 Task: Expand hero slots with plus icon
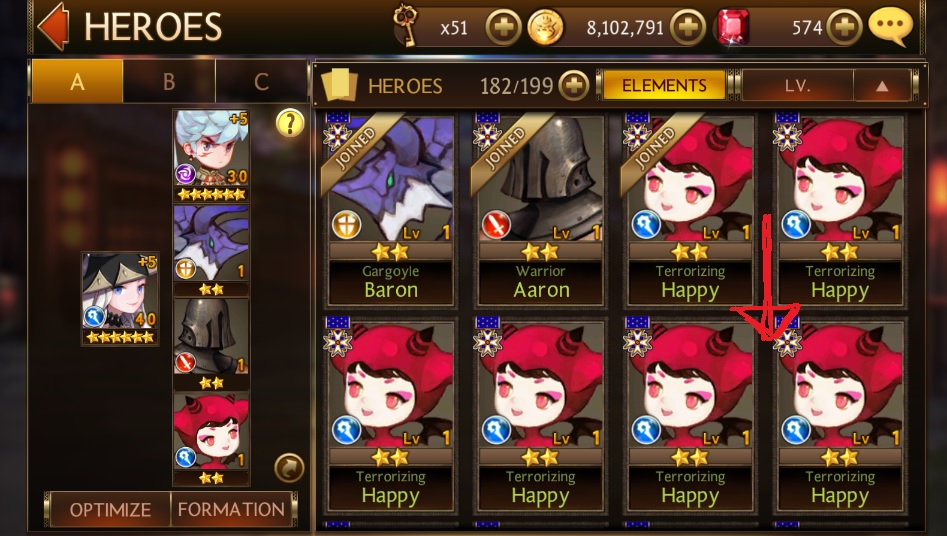[573, 85]
